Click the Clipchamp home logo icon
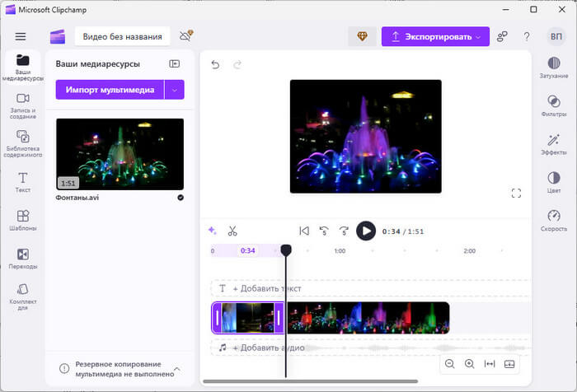 click(58, 37)
